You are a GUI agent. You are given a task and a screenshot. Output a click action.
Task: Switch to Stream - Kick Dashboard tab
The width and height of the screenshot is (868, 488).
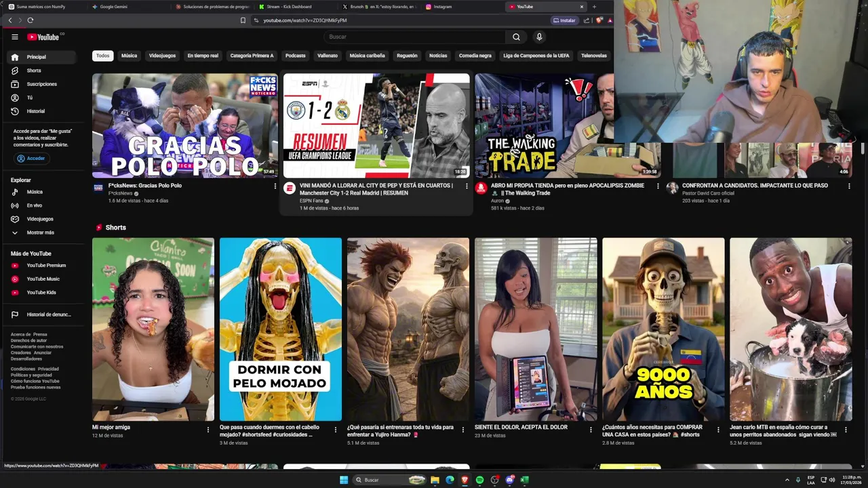point(294,7)
